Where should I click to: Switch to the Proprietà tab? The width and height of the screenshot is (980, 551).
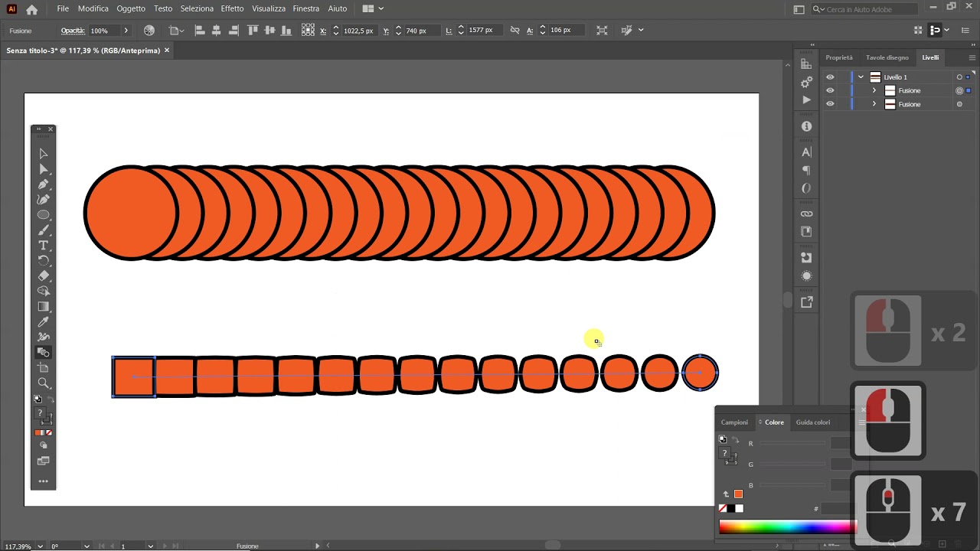[x=839, y=57]
